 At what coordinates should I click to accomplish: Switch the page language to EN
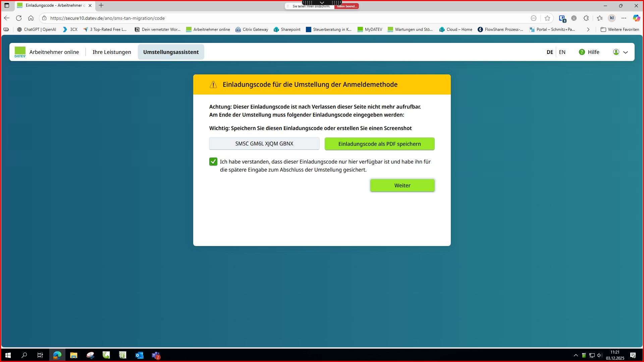point(562,52)
